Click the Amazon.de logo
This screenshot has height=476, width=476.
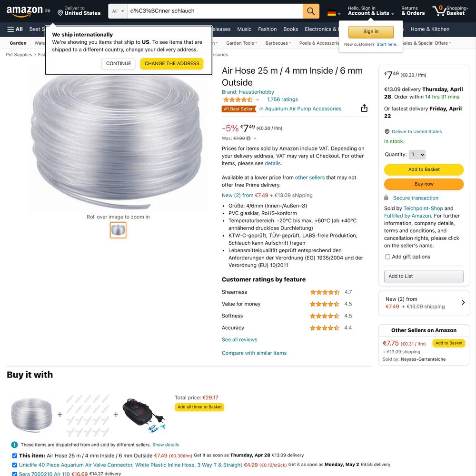pos(28,11)
